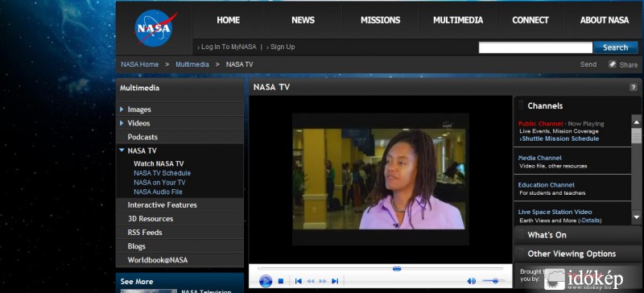The height and width of the screenshot is (293, 644).
Task: Open Details link for Space Station video
Action: pos(590,221)
